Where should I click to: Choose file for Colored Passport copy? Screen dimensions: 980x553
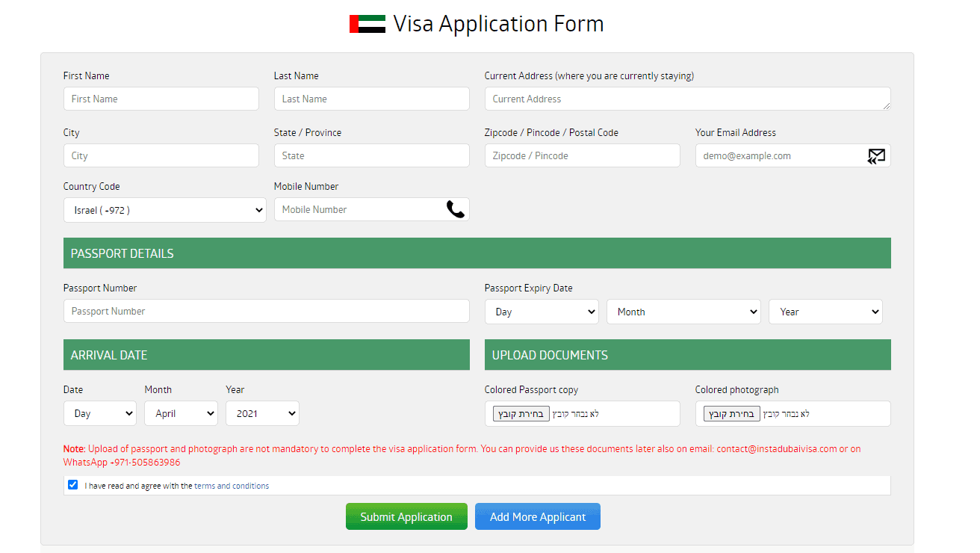[x=521, y=414]
